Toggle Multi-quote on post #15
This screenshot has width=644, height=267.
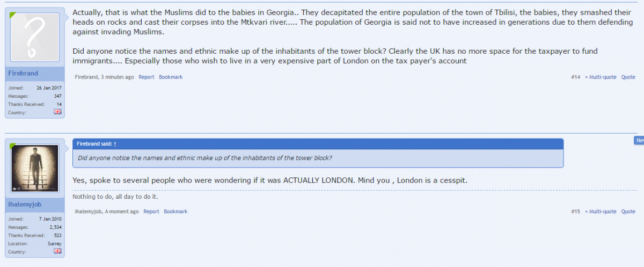click(601, 212)
